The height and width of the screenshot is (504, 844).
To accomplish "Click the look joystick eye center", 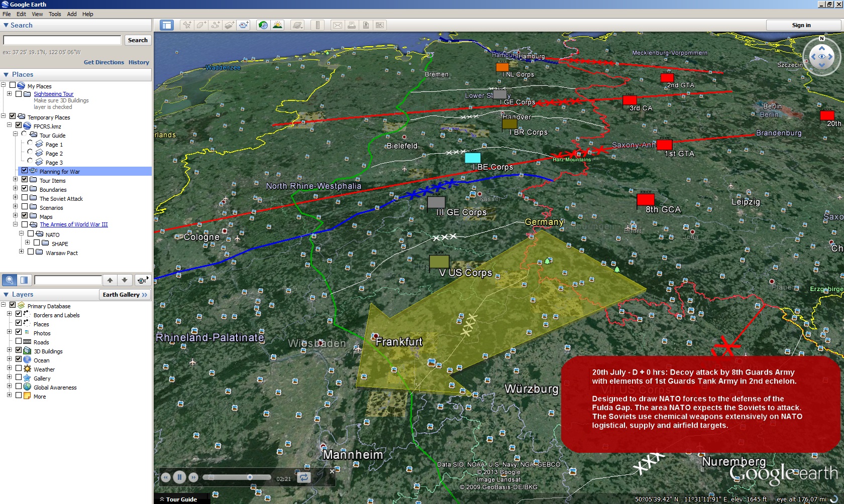I will pos(822,57).
